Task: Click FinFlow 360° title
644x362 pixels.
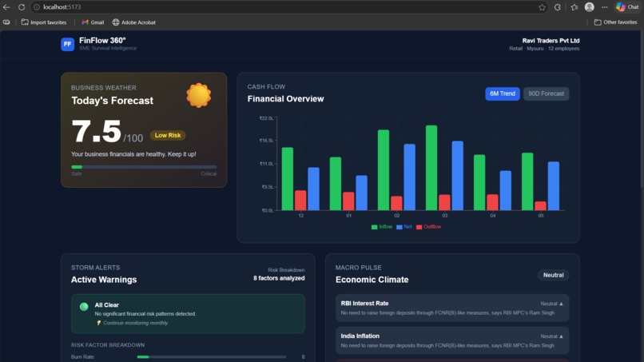Action: tap(102, 40)
